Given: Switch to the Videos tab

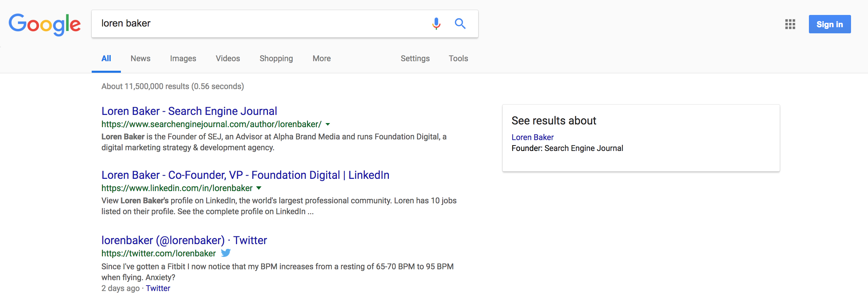Looking at the screenshot, I should point(228,58).
